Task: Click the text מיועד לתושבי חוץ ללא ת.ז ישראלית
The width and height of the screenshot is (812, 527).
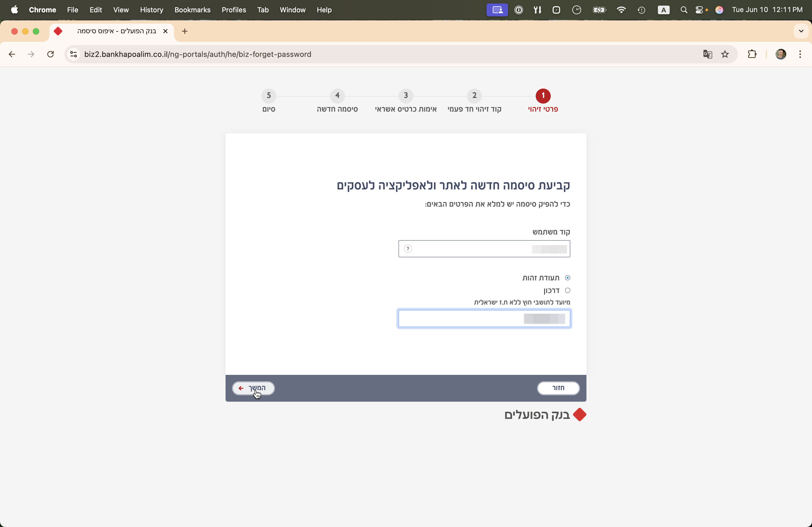Action: [x=522, y=302]
